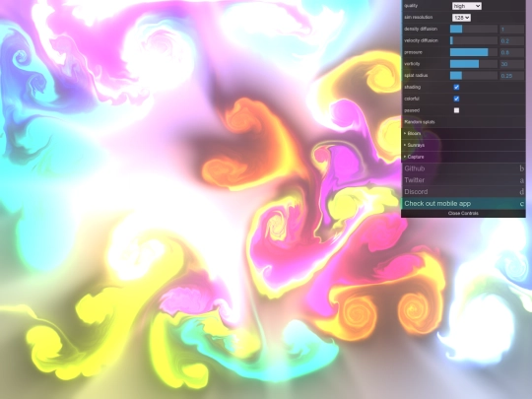
Task: Expand the Capture folder
Action: [x=463, y=157]
